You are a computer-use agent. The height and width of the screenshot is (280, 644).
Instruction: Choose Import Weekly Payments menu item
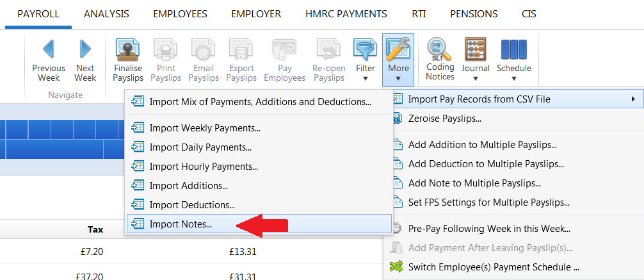tap(259, 128)
